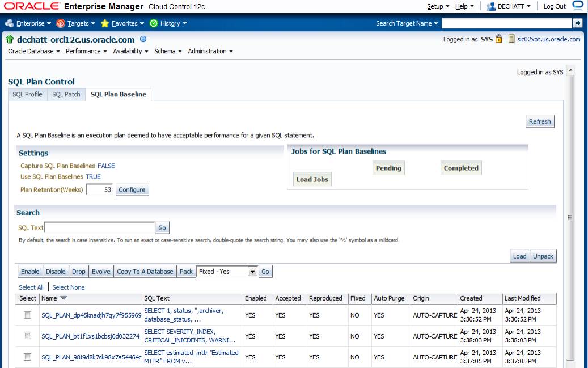Click Go next to Fixed - Yes
The width and height of the screenshot is (588, 368).
265,271
